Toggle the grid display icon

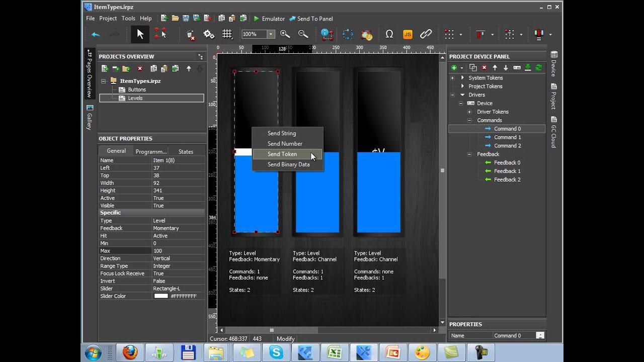227,34
